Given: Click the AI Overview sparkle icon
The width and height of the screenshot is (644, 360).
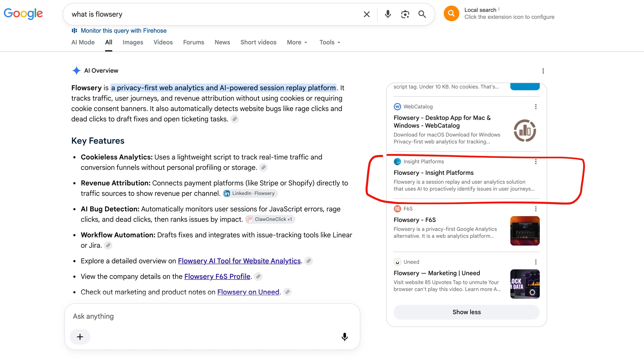Looking at the screenshot, I should pyautogui.click(x=76, y=71).
